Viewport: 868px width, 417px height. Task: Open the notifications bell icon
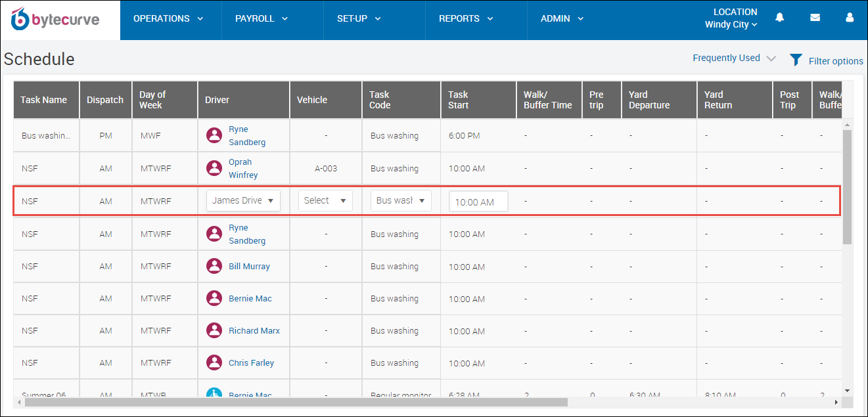pos(779,18)
